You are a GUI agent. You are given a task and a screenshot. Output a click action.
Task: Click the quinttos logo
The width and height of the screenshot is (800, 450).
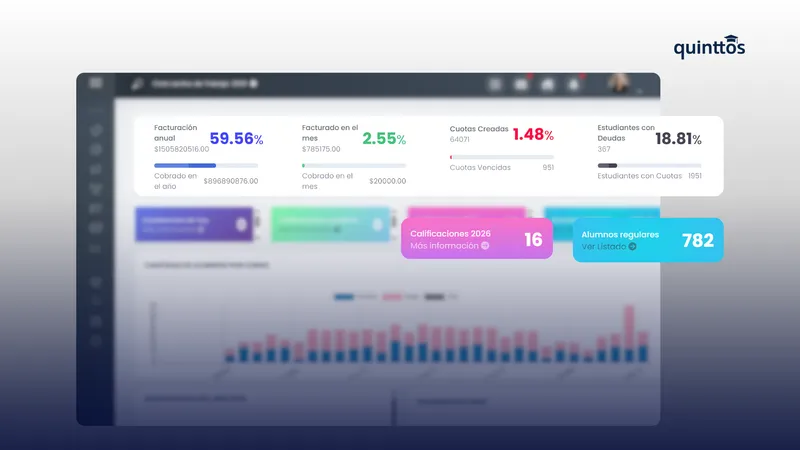[709, 47]
